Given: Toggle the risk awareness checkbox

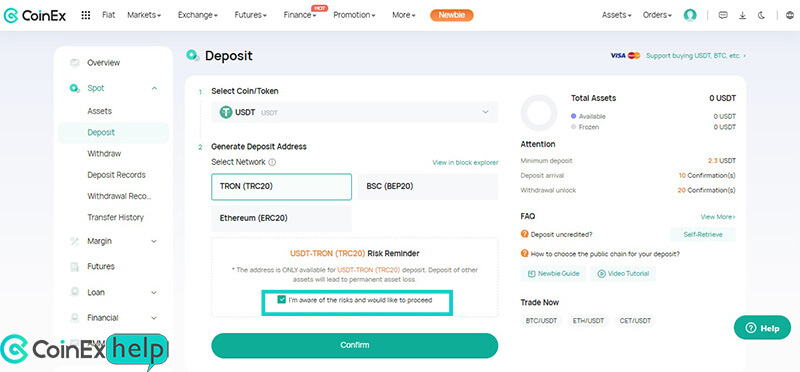Looking at the screenshot, I should point(282,300).
